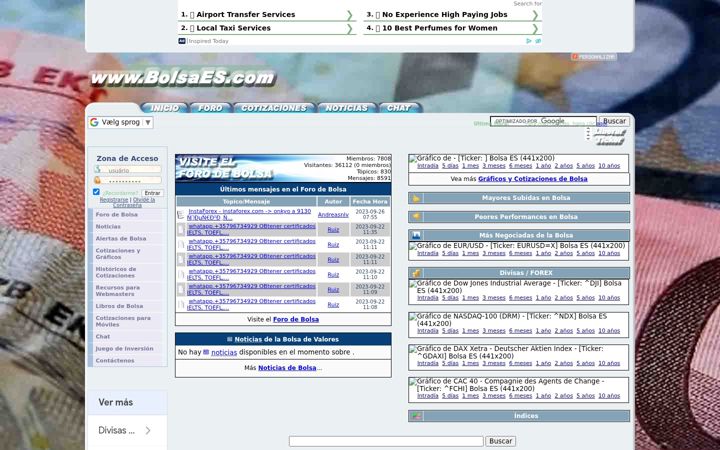
Task: Open the FORO navigation tab
Action: tap(210, 108)
